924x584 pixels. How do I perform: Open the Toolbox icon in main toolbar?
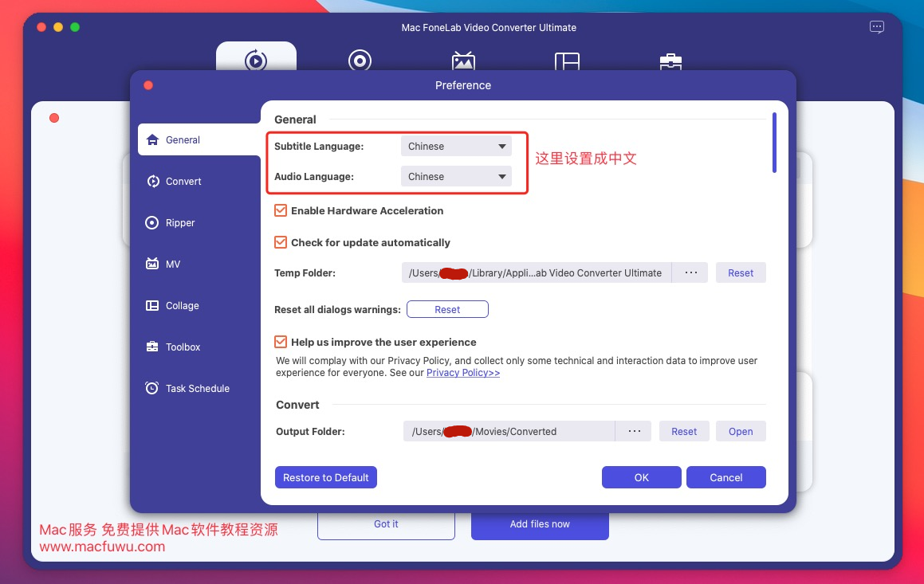(x=670, y=61)
